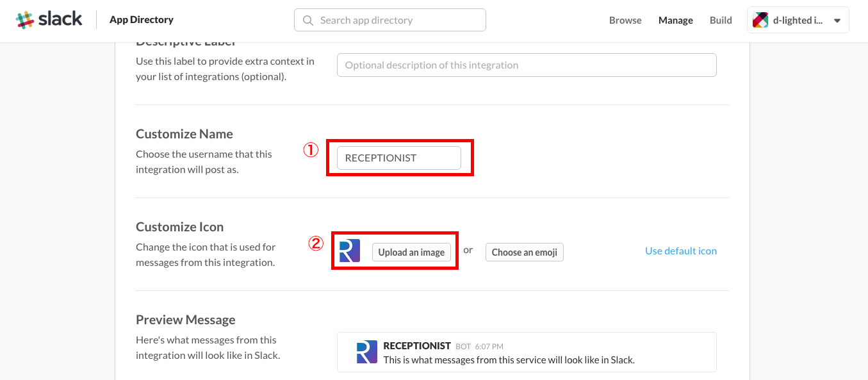Click the Slack logo
The width and height of the screenshot is (868, 380).
click(x=49, y=20)
